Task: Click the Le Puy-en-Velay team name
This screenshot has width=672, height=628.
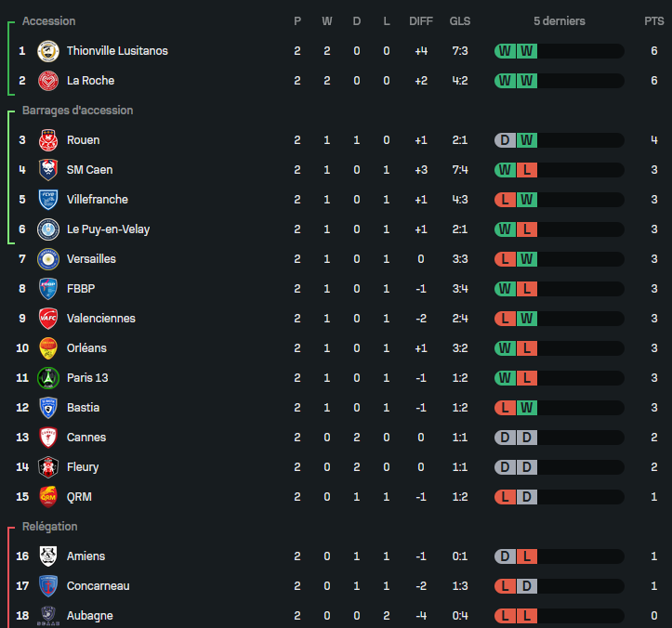Action: pyautogui.click(x=108, y=229)
